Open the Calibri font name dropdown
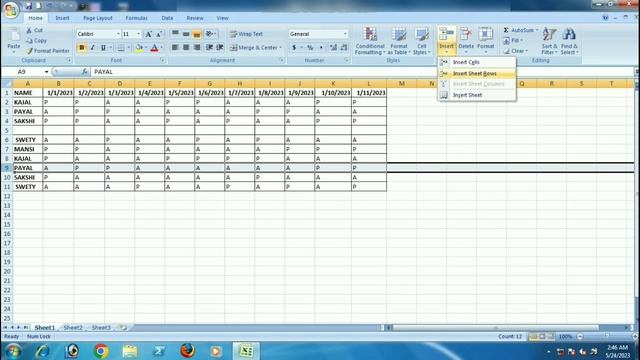The height and width of the screenshot is (360, 640). point(118,34)
